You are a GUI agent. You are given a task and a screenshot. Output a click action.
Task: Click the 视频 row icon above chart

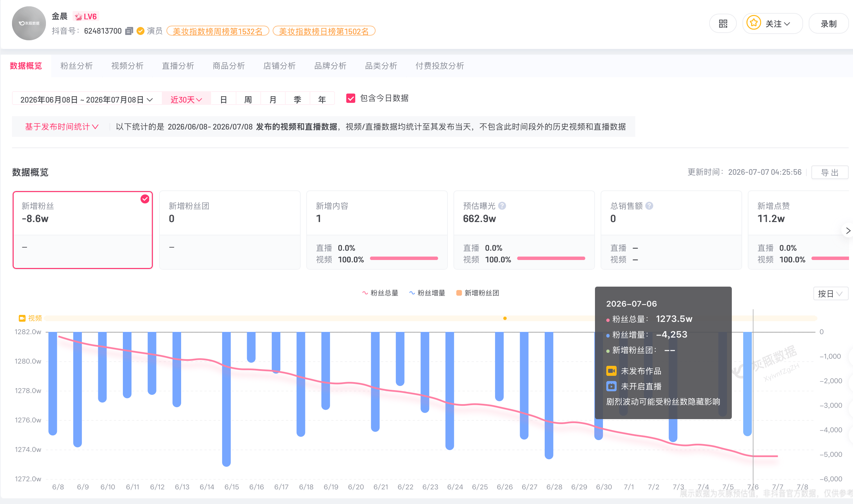coord(22,318)
